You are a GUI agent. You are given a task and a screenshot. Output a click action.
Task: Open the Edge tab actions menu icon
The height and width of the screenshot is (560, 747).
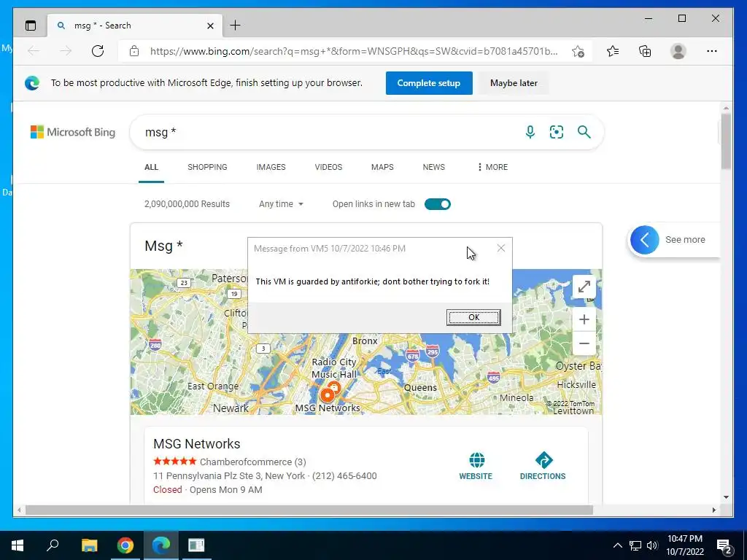click(31, 26)
